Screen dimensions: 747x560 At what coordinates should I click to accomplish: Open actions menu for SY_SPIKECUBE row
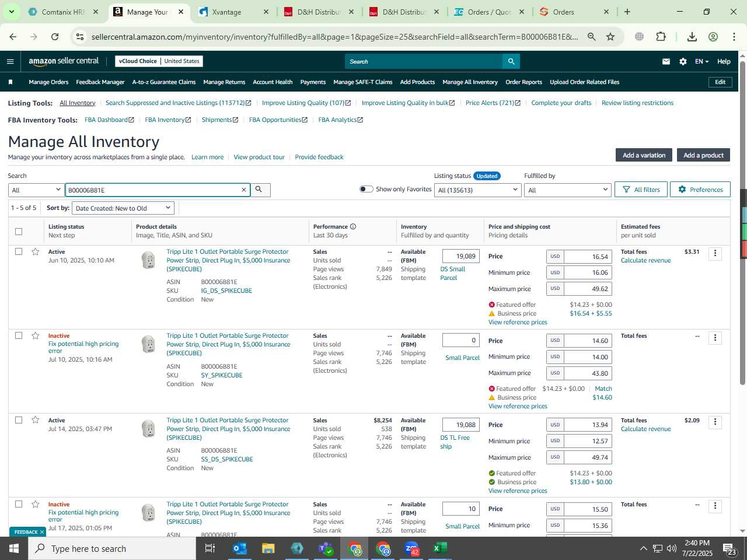point(715,338)
